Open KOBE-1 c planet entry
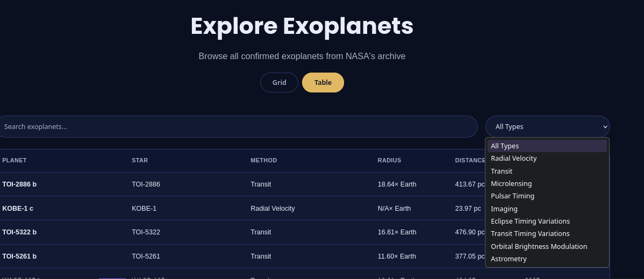 pyautogui.click(x=18, y=208)
